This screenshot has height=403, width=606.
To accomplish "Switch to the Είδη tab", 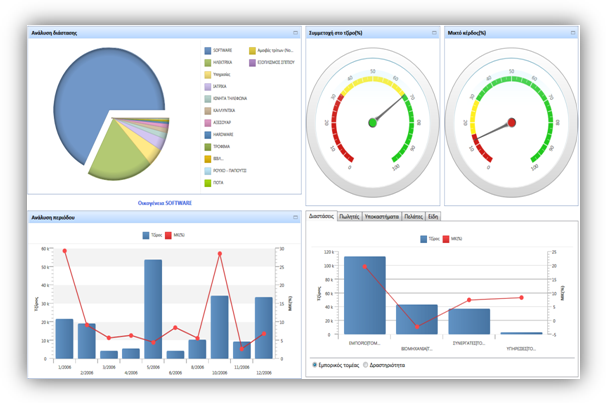I will click(433, 216).
